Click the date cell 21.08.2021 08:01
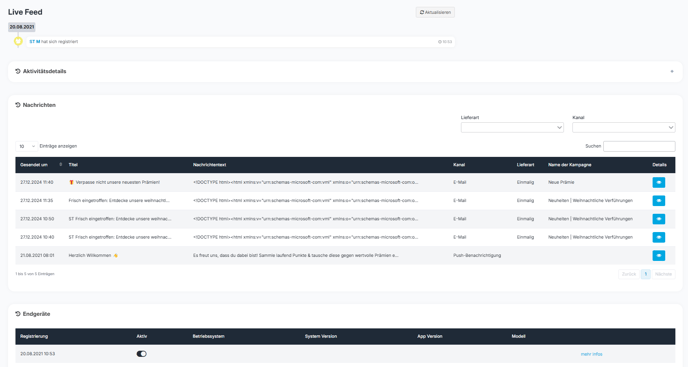This screenshot has width=688, height=367. tap(37, 255)
